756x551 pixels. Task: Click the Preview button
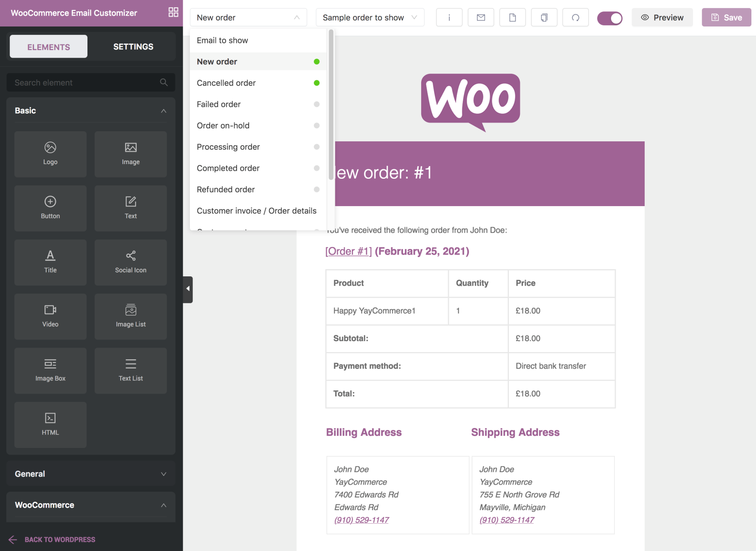click(662, 17)
